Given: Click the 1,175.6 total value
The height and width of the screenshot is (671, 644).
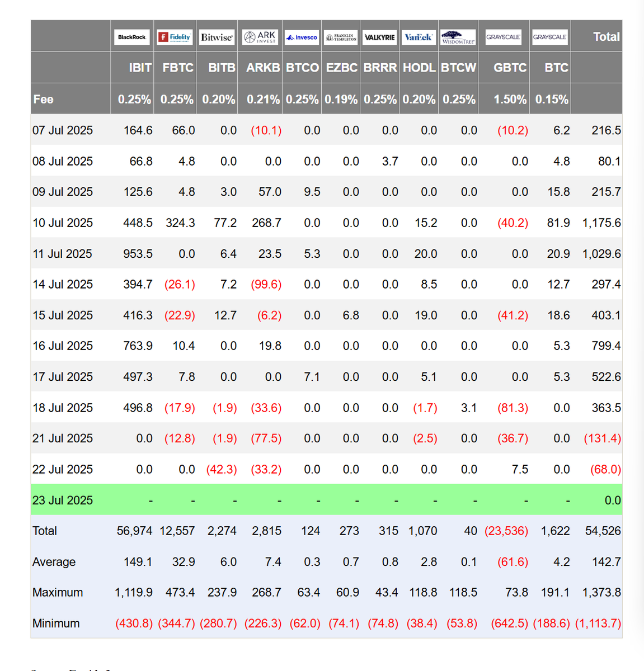Looking at the screenshot, I should coord(601,223).
